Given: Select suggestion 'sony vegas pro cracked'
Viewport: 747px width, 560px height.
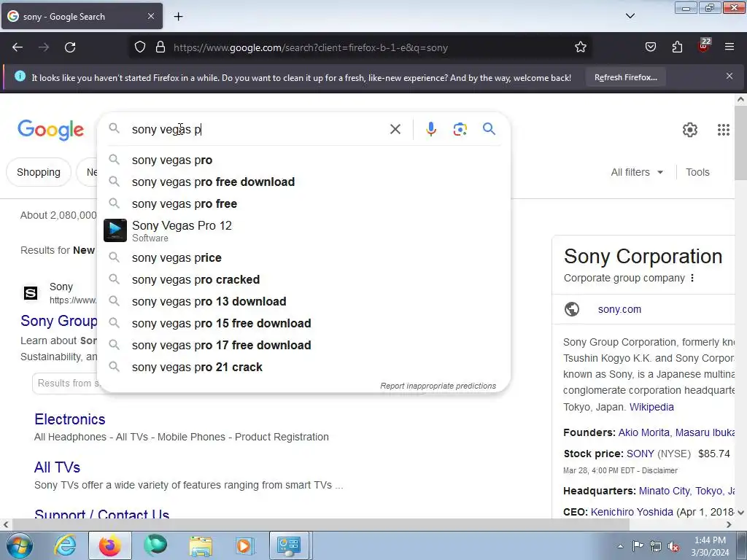Looking at the screenshot, I should [x=303, y=279].
